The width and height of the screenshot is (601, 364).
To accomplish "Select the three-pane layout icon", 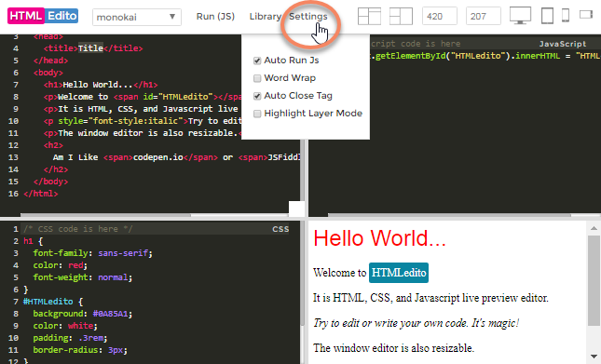I will click(x=369, y=17).
